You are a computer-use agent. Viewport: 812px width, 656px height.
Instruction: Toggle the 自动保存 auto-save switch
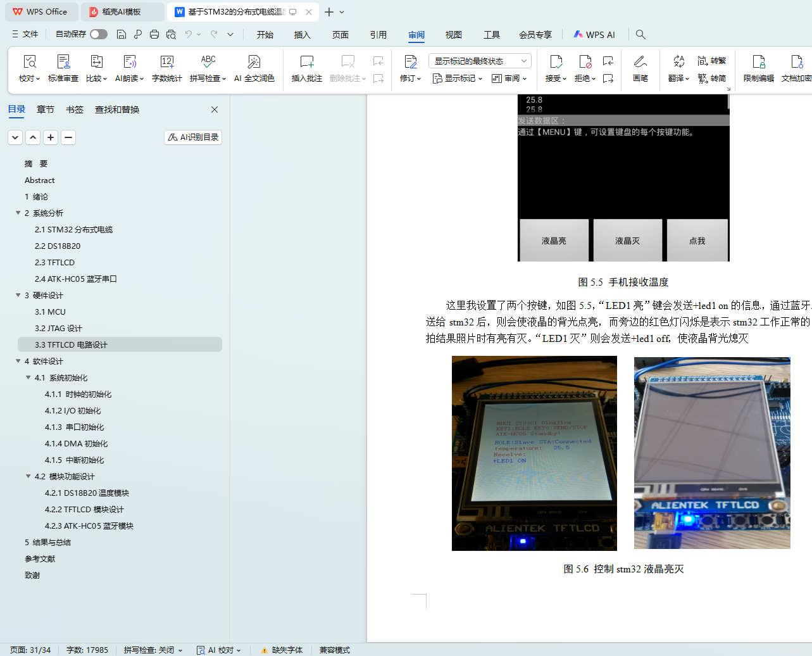point(98,34)
